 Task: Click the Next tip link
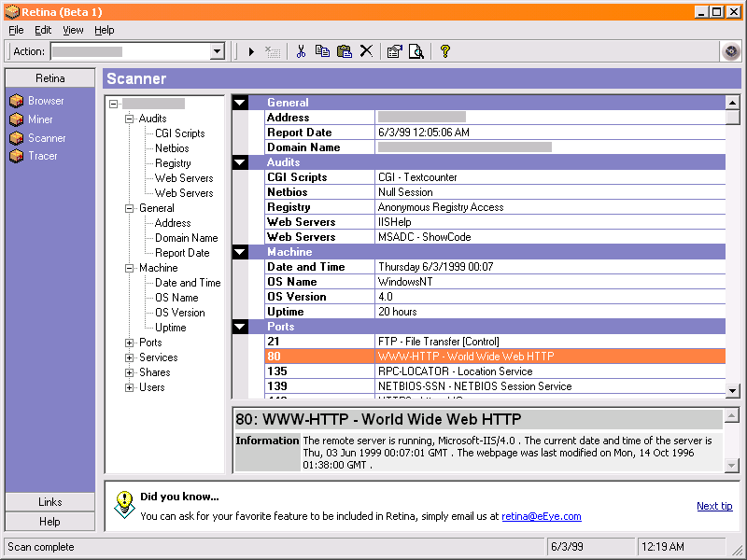point(713,506)
